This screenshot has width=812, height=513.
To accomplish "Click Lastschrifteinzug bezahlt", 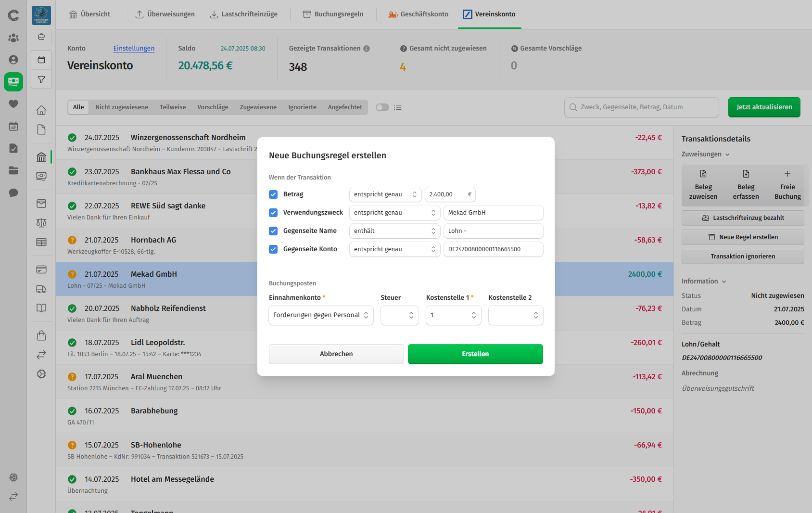I will point(743,218).
